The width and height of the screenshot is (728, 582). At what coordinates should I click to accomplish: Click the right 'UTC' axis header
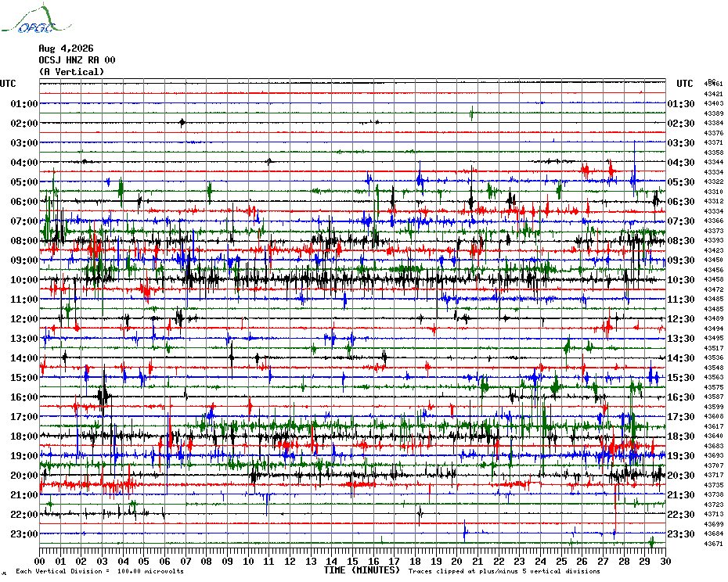pos(685,84)
